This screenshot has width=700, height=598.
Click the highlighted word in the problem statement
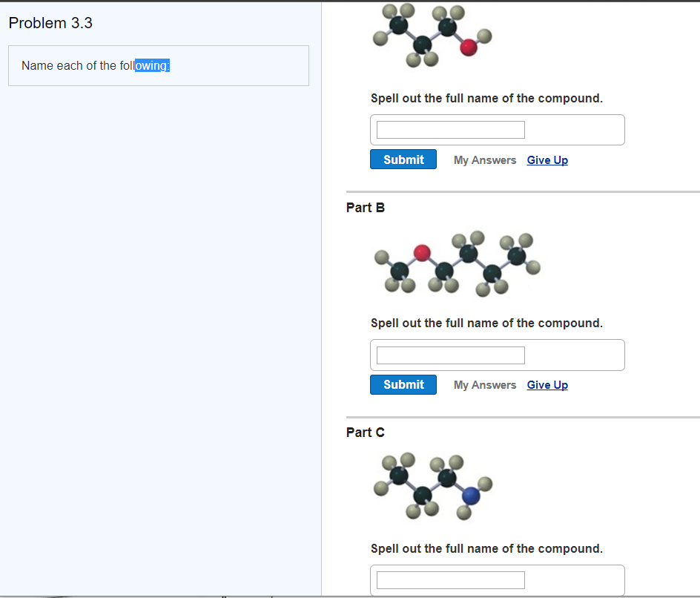tap(153, 65)
